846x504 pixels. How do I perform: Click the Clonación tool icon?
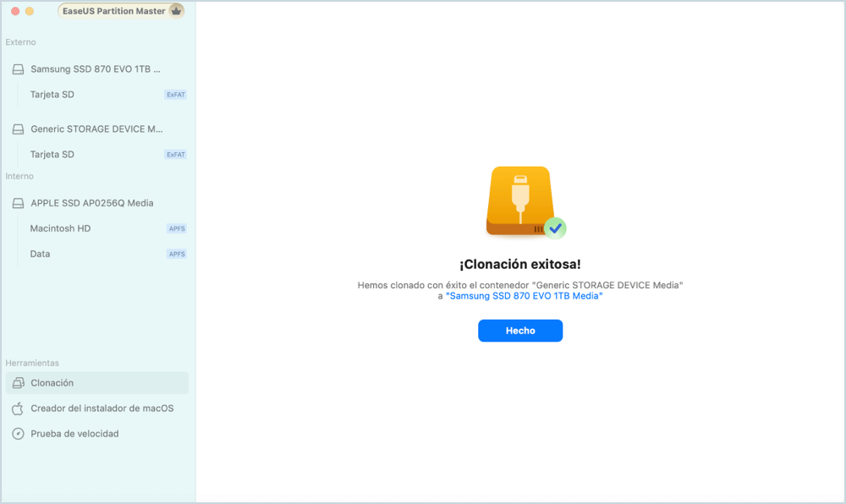19,383
